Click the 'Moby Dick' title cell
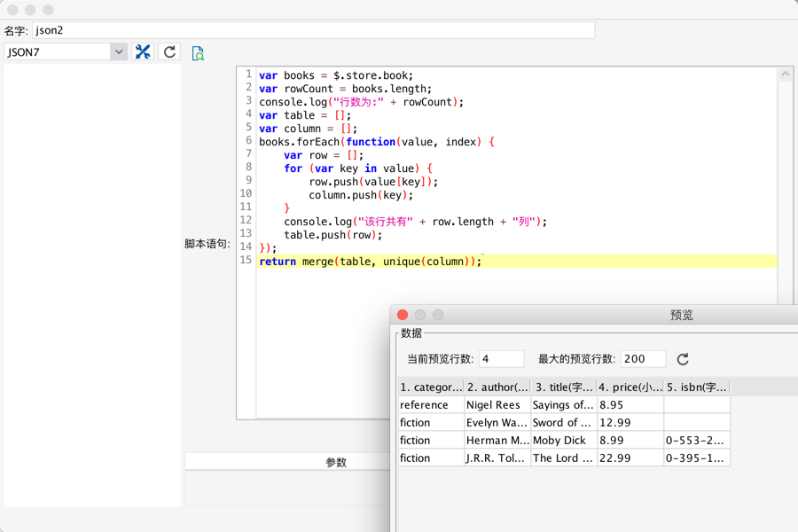This screenshot has height=532, width=798. coord(563,441)
